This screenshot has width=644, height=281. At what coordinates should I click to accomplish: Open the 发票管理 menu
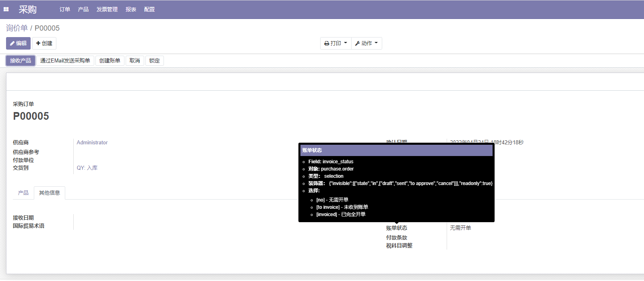pos(107,9)
